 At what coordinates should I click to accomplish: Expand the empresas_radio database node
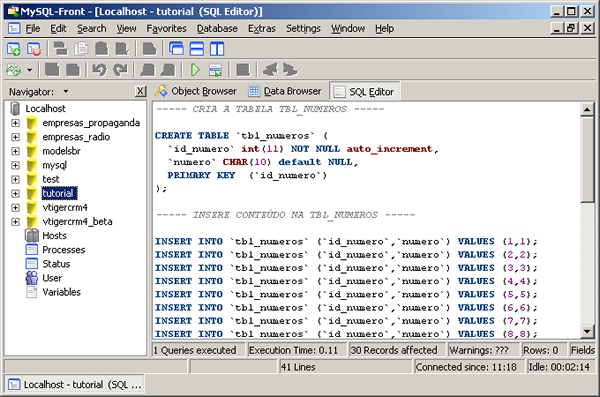15,137
